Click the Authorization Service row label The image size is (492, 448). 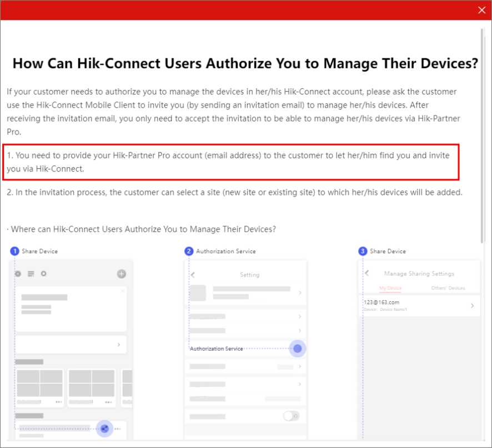[x=216, y=349]
